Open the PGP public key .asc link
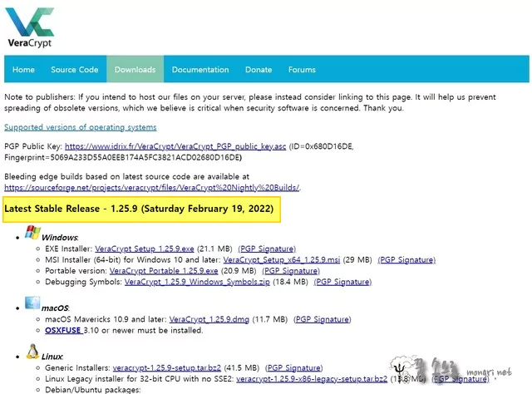 (175, 146)
